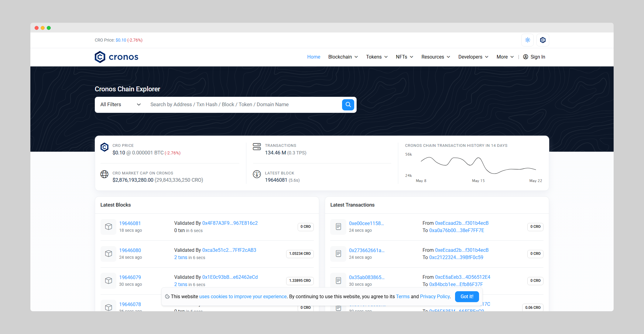Go to the Home nav item

click(x=313, y=57)
